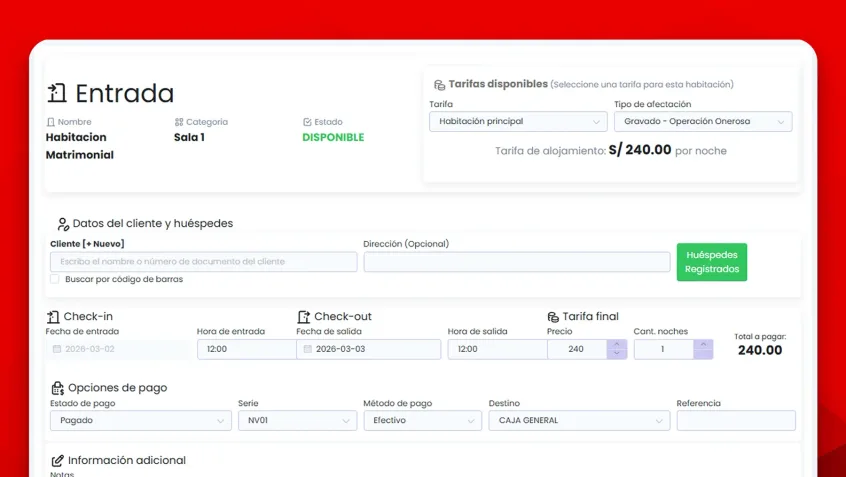Click the Habitacion Matrimonial name text
Viewport: 846px width, 477px height.
(x=79, y=146)
